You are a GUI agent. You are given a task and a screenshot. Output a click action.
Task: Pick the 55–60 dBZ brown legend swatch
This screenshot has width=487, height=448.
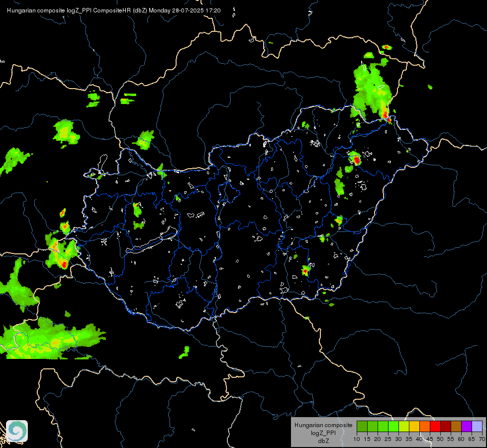(x=456, y=426)
